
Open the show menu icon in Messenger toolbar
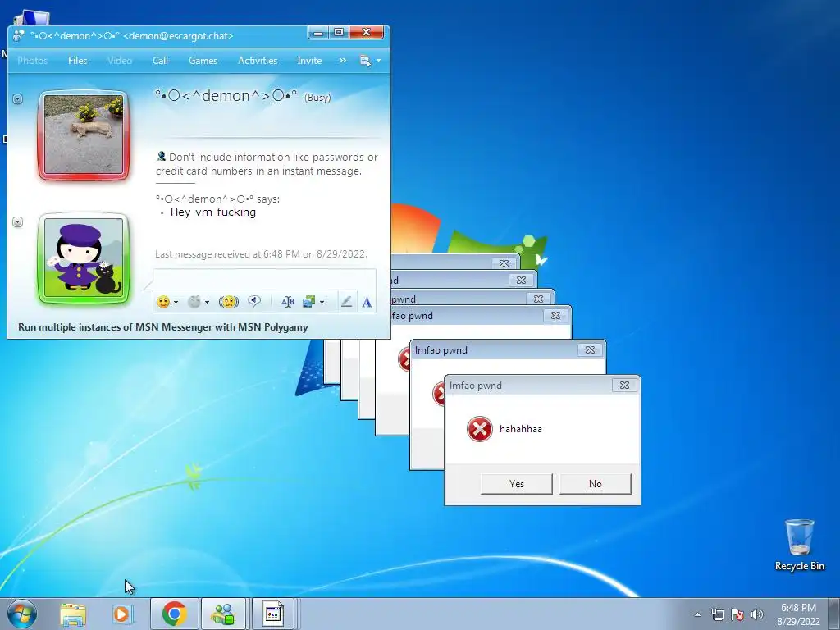(x=365, y=61)
